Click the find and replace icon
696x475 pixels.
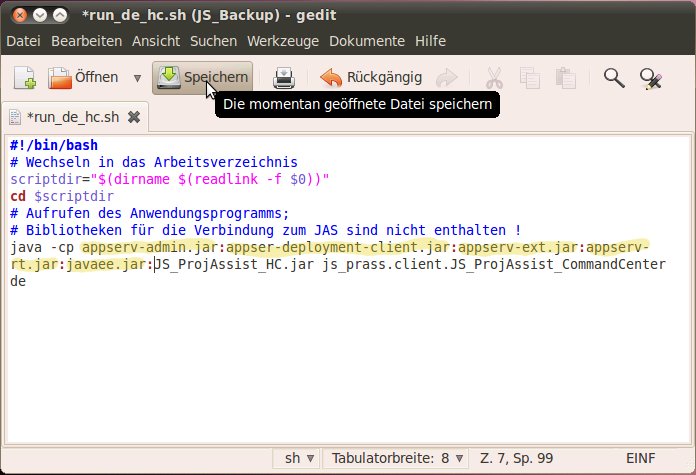tap(651, 78)
